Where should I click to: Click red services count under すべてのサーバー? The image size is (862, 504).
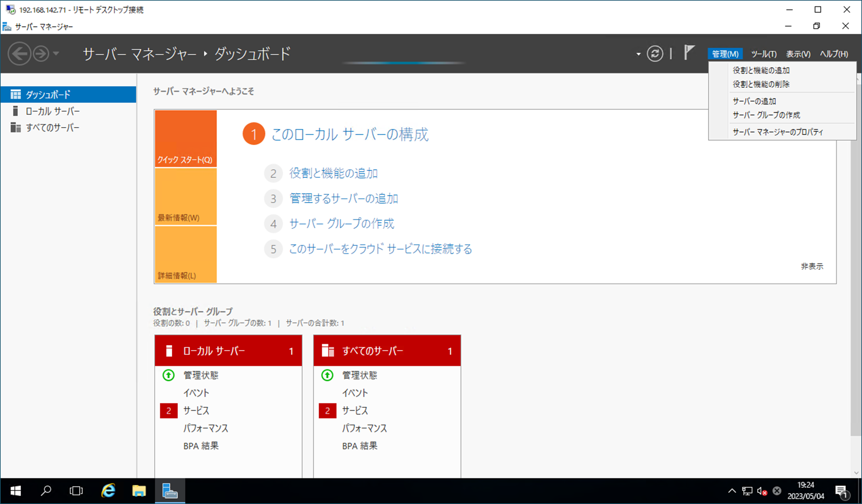point(327,410)
